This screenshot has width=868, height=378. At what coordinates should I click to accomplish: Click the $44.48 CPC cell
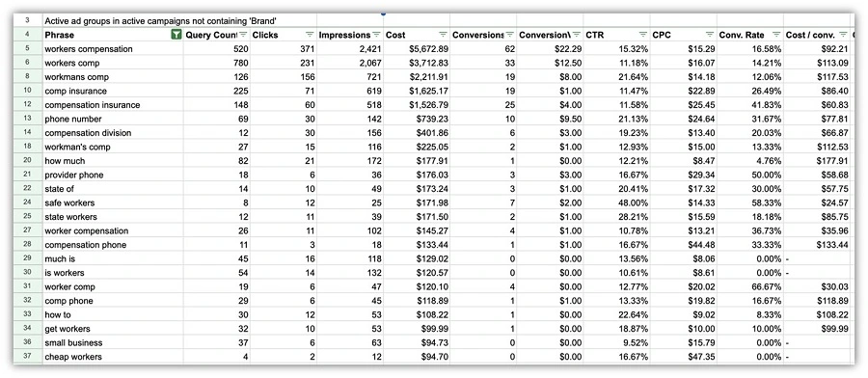coord(683,245)
